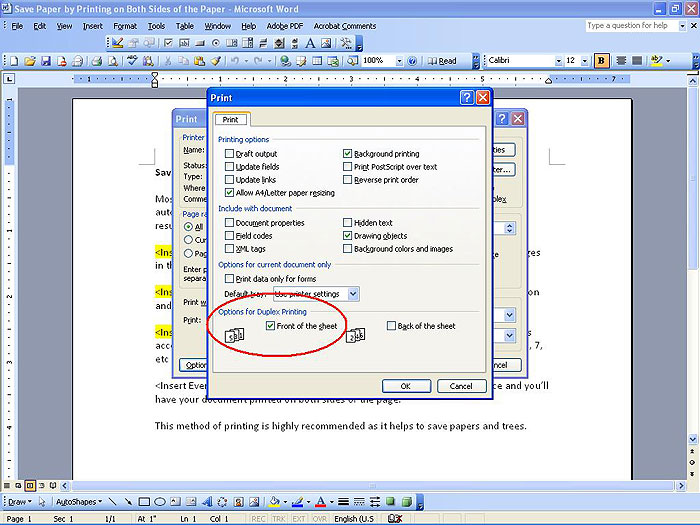The width and height of the screenshot is (700, 525).
Task: Click the yellow Fill Color bucket
Action: [x=274, y=502]
